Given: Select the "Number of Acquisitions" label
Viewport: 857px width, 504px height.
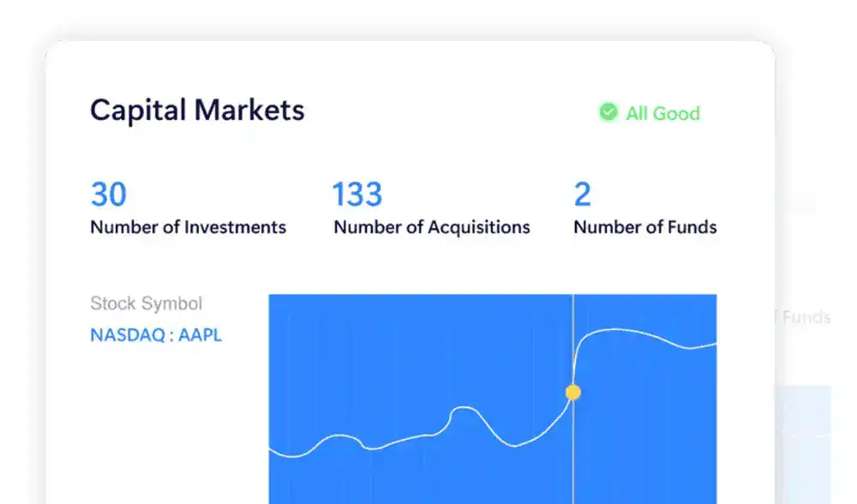Looking at the screenshot, I should pyautogui.click(x=432, y=227).
